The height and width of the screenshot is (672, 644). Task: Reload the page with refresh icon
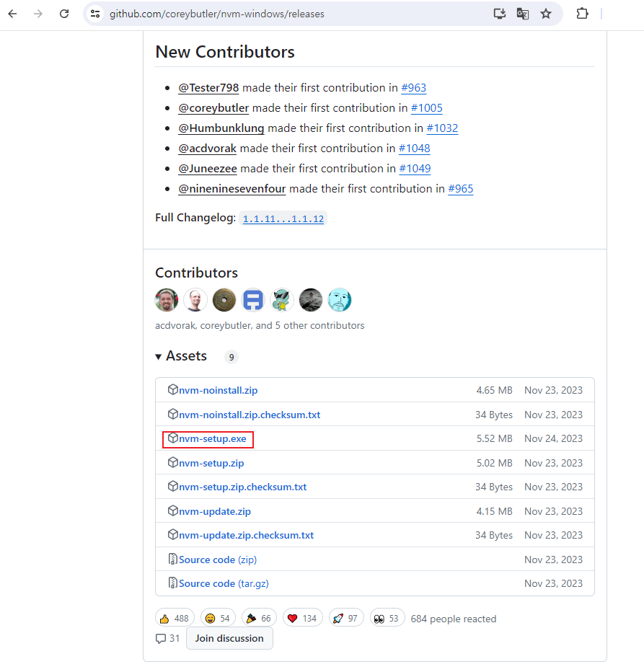pyautogui.click(x=64, y=14)
